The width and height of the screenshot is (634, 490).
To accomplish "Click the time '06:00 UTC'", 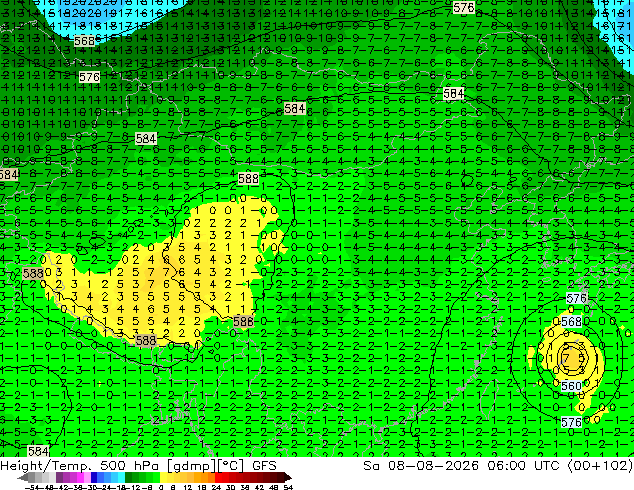I will tap(526, 466).
